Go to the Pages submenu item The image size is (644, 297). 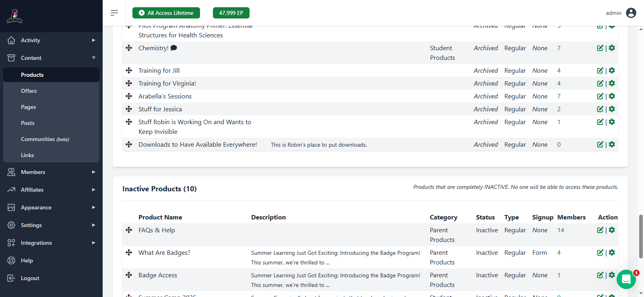click(x=29, y=107)
